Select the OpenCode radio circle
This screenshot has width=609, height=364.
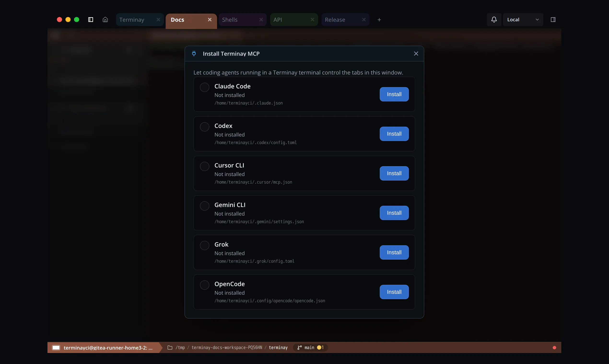(204, 285)
